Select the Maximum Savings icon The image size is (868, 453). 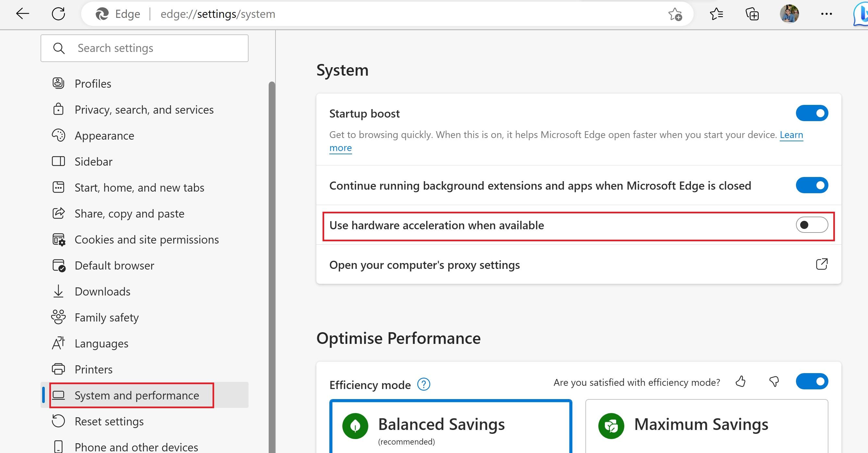click(611, 426)
